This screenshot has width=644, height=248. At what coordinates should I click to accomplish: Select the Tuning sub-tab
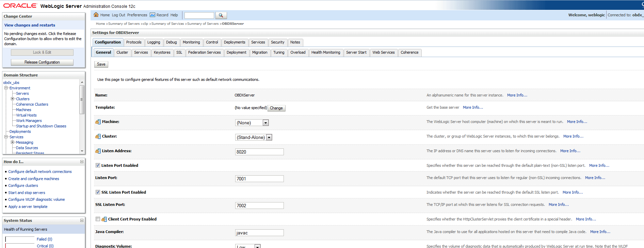(279, 52)
